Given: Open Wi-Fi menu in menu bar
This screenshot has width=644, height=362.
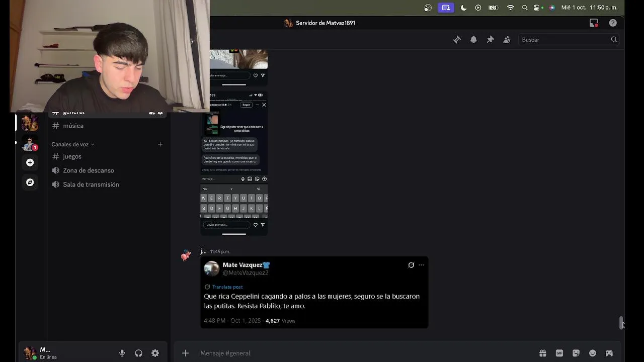Looking at the screenshot, I should [x=511, y=8].
